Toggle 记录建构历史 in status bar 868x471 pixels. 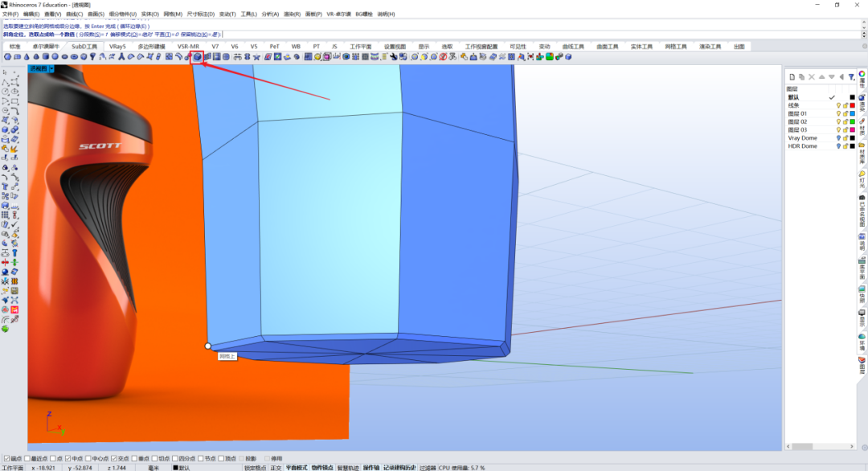click(x=399, y=468)
